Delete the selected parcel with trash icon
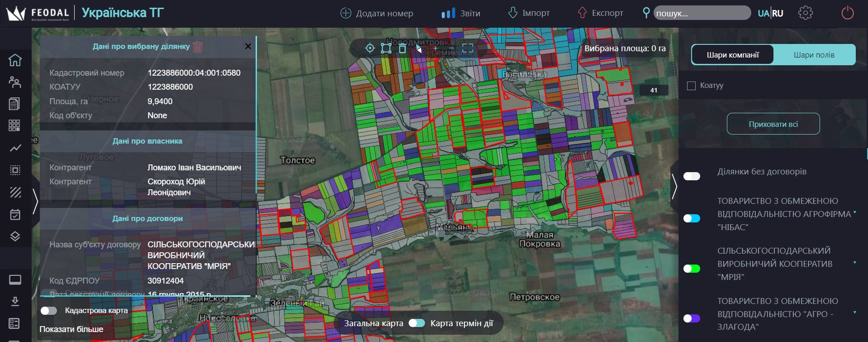 (x=198, y=47)
